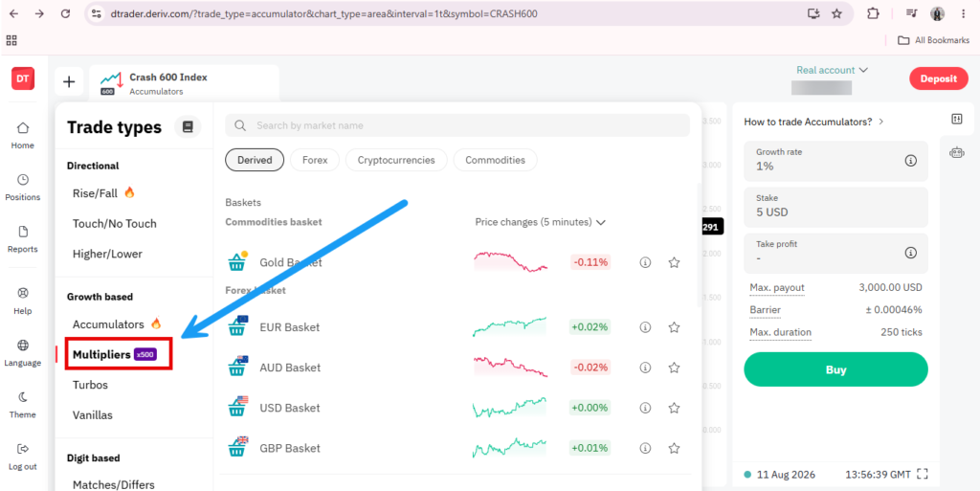
Task: Open the robot bot icon on right
Action: 957,152
